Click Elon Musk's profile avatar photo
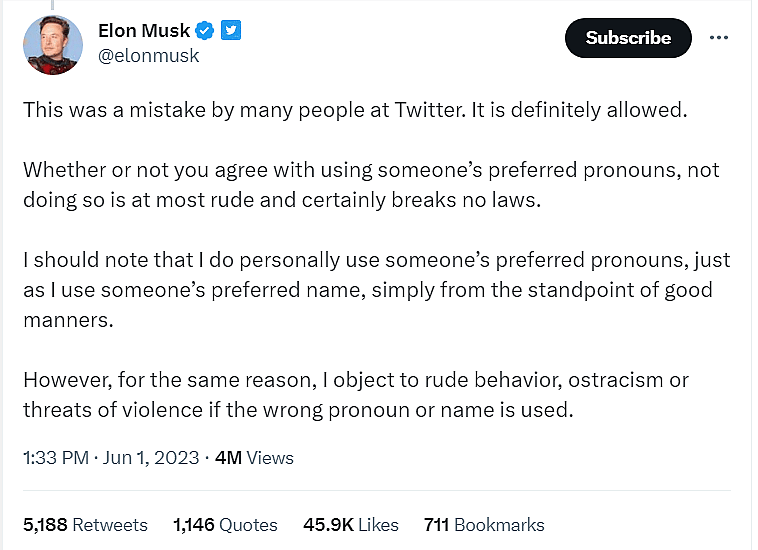Screen dimensions: 758x550 pyautogui.click(x=53, y=43)
